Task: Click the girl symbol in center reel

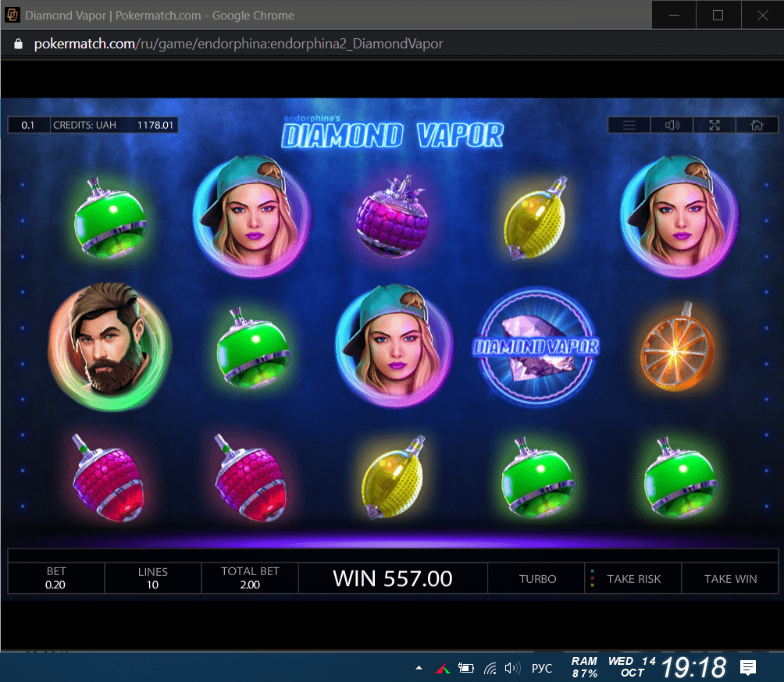Action: [x=394, y=346]
